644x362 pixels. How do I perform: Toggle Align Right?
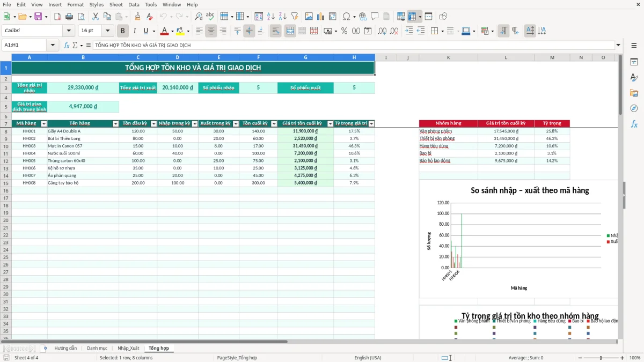(x=223, y=31)
